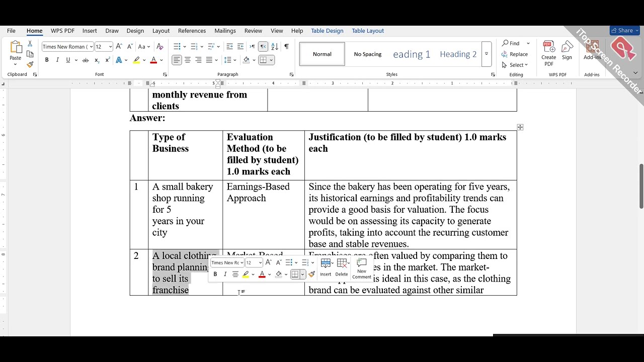Toggle Show/Hide paragraph marks
The height and width of the screenshot is (362, 644).
tap(286, 47)
